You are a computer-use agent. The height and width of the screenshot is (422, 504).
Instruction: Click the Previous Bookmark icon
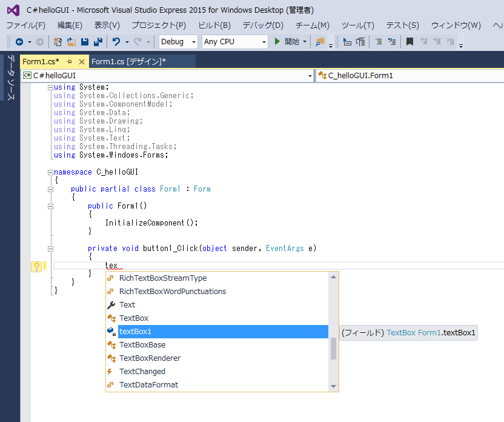click(x=424, y=42)
